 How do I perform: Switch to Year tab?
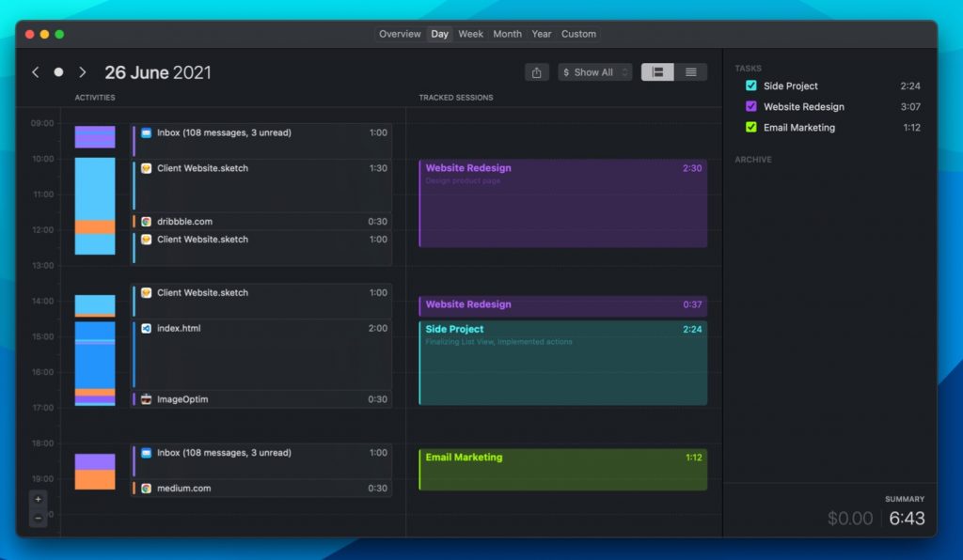tap(541, 34)
